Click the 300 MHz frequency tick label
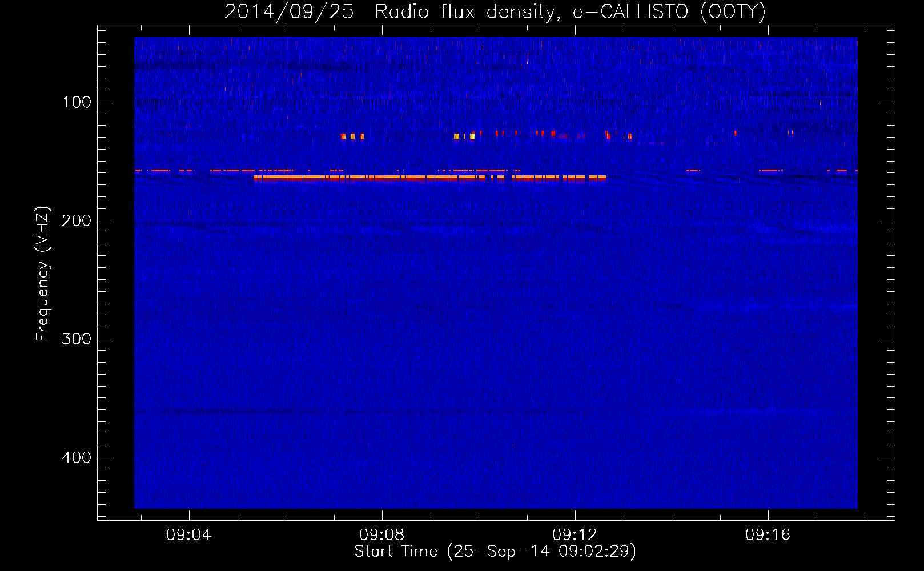924x571 pixels. [77, 339]
